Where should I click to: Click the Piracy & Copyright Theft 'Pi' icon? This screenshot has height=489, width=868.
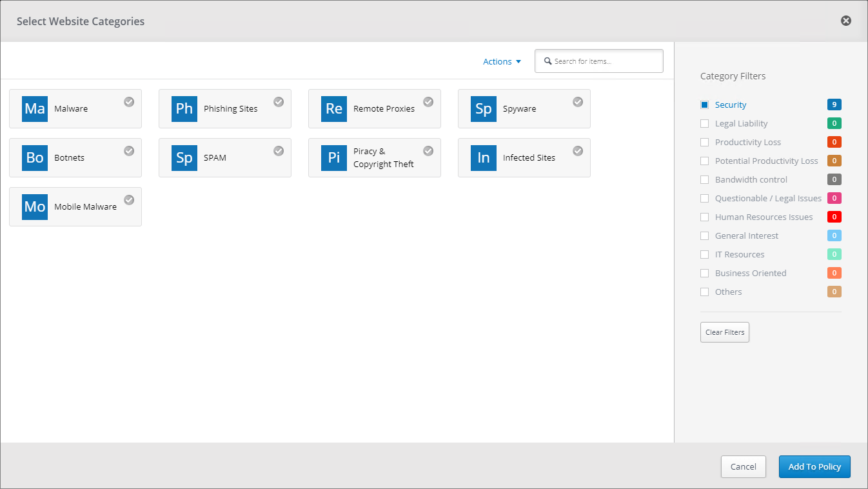pos(334,157)
